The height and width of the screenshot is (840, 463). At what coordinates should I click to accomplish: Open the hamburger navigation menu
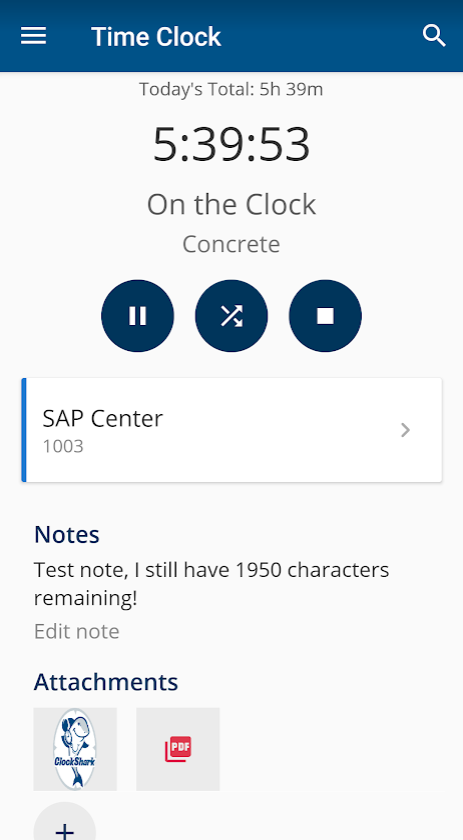[x=33, y=36]
